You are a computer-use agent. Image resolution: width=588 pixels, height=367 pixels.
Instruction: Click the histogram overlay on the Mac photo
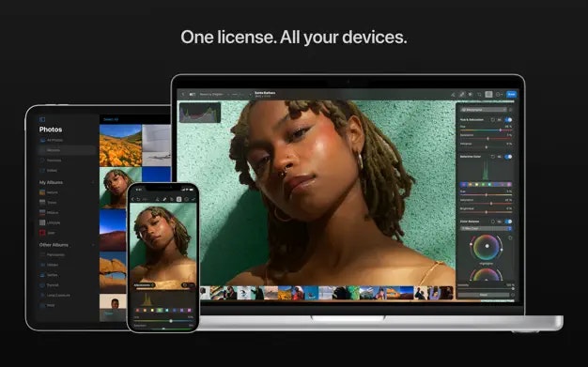tap(200, 113)
